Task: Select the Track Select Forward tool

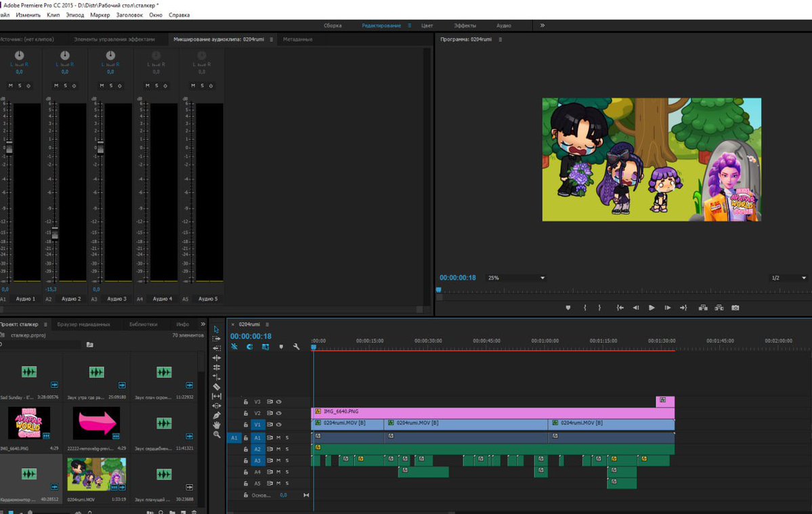Action: pos(217,339)
